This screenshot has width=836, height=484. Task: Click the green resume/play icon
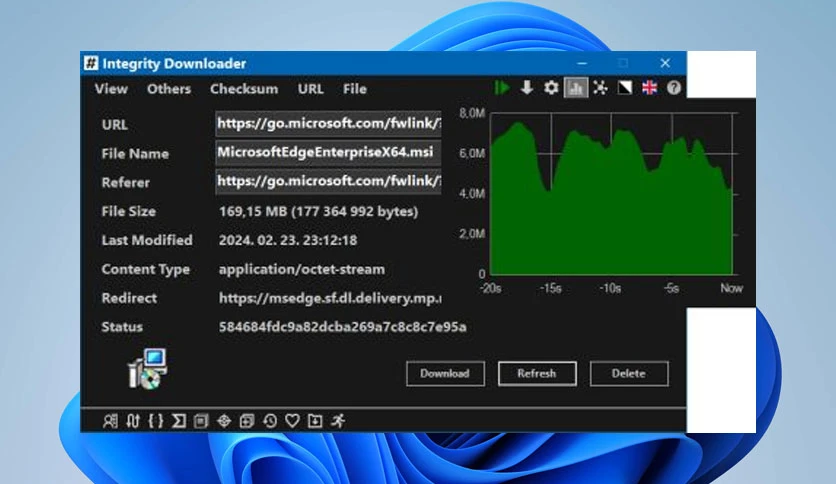(x=502, y=88)
